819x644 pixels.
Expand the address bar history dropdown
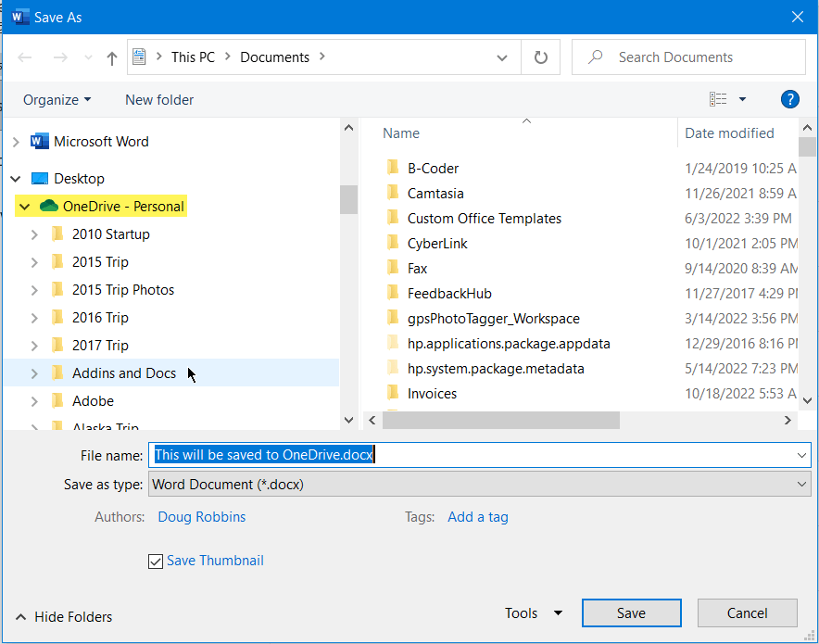click(502, 57)
